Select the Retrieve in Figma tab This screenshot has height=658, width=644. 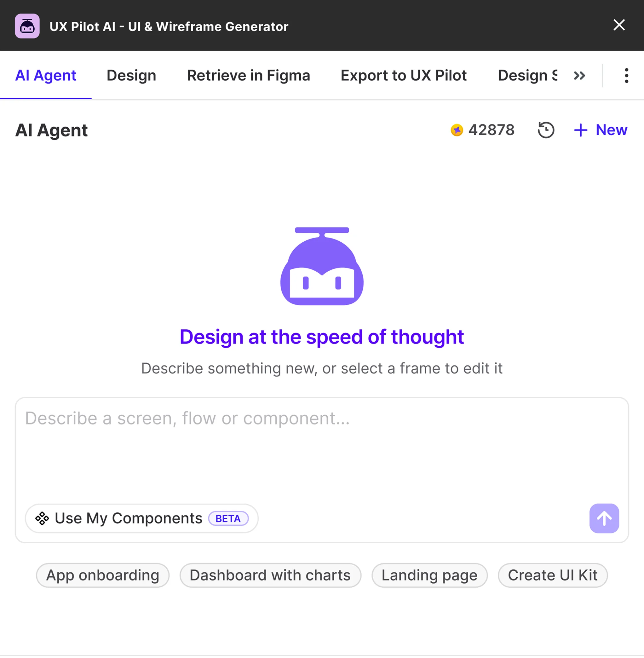[249, 75]
